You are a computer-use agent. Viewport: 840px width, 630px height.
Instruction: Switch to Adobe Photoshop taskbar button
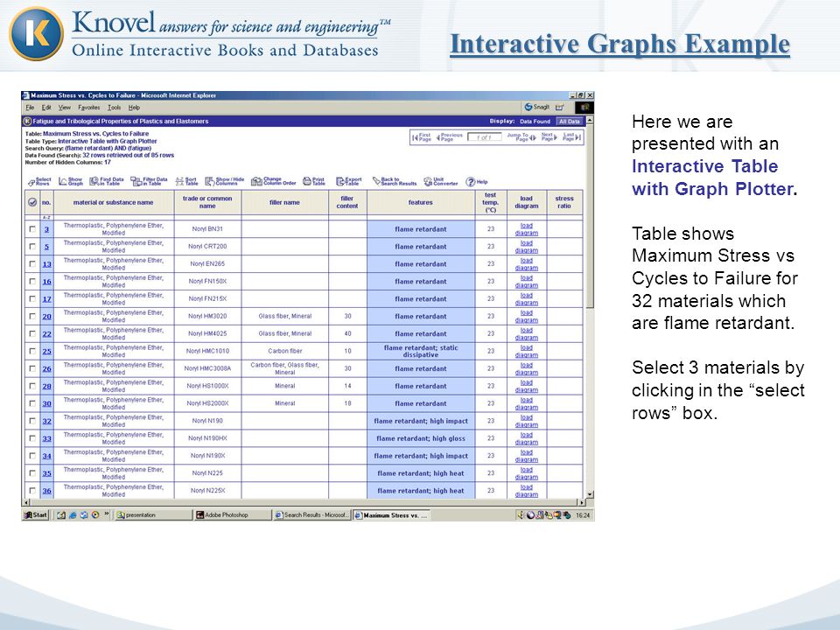point(231,514)
